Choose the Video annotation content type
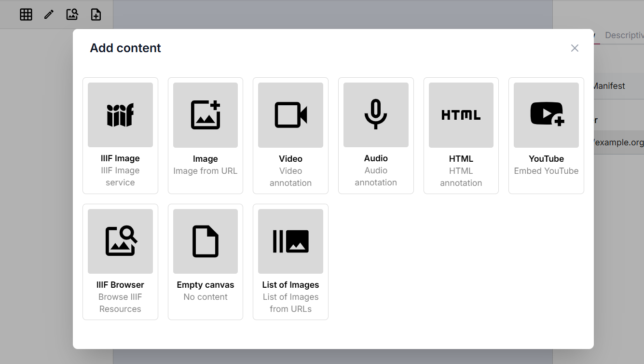644x364 pixels. (290, 135)
